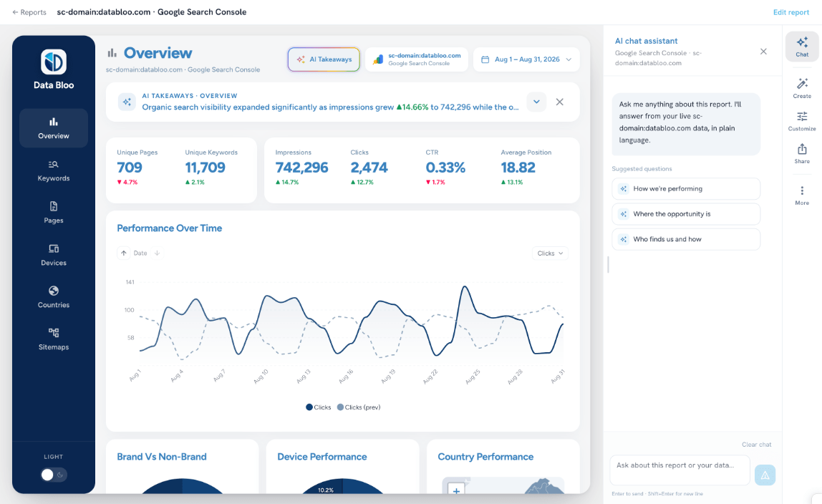Screen dimensions: 822x504
Task: Open the Aug 1 – Aug 31, 2026 date range dropdown
Action: click(x=526, y=59)
